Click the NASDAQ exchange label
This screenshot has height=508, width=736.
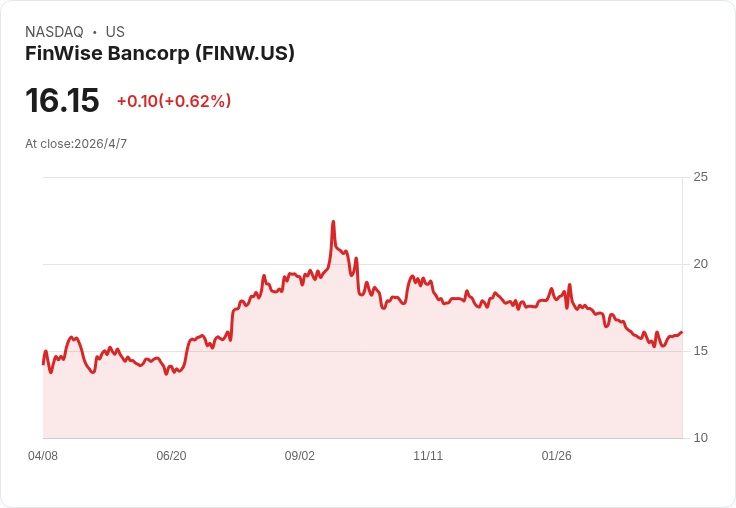coord(54,32)
